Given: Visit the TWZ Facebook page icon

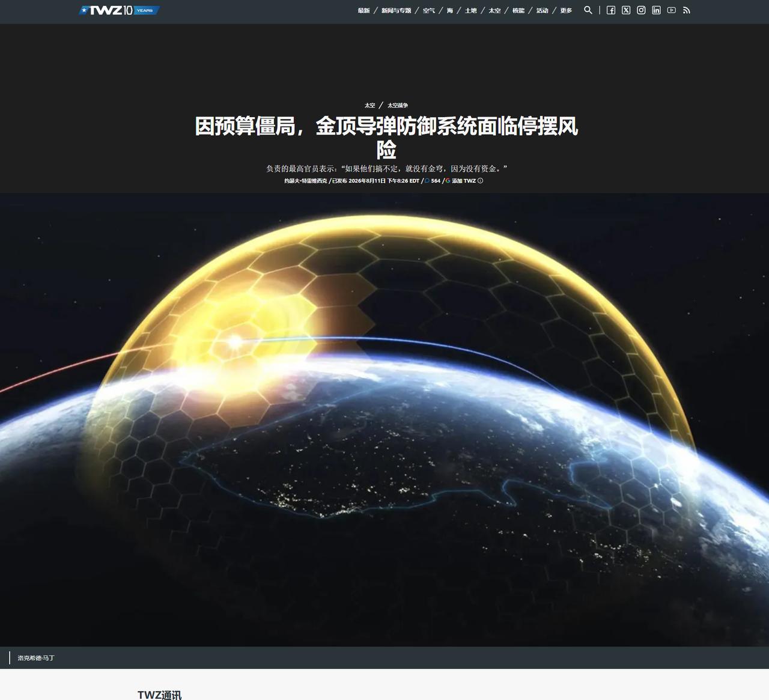Looking at the screenshot, I should point(611,10).
